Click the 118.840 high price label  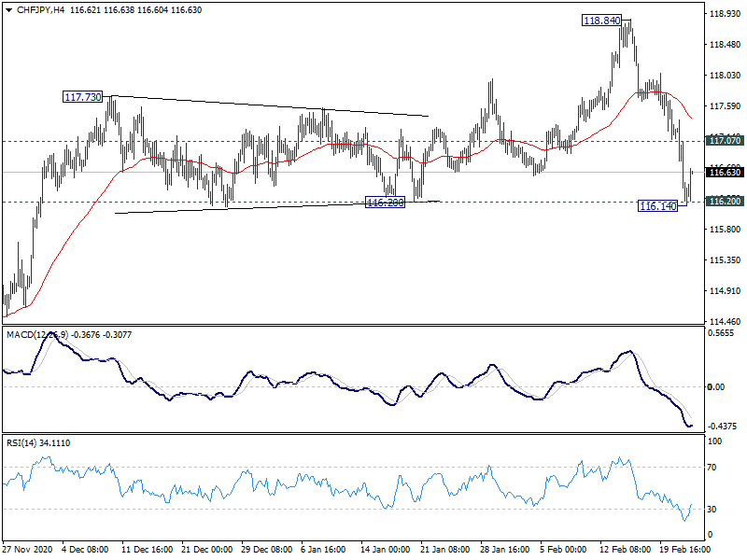[602, 21]
